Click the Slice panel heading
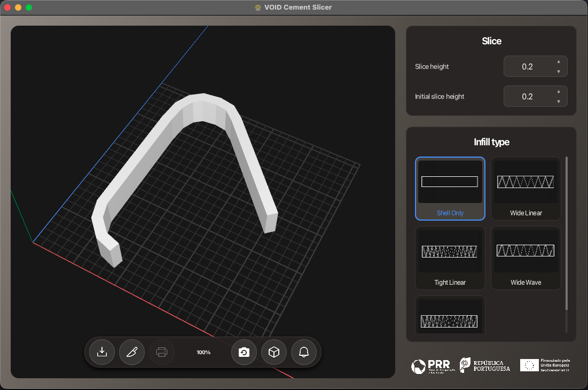The width and height of the screenshot is (588, 390). [x=491, y=41]
